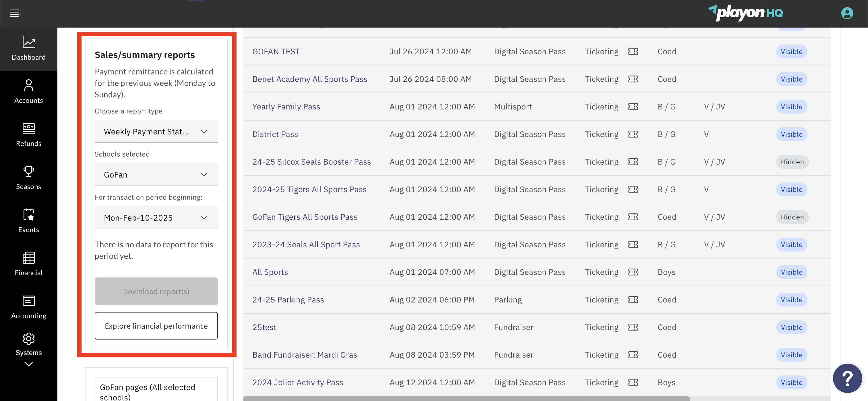Click Visible badge for 2024 Joliet pass
The height and width of the screenshot is (401, 868).
click(x=792, y=382)
